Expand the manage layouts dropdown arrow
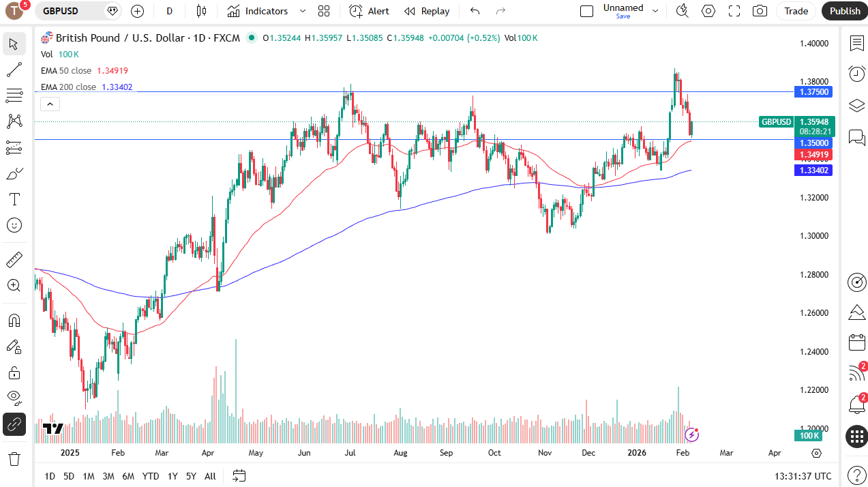This screenshot has width=868, height=487. 655,11
